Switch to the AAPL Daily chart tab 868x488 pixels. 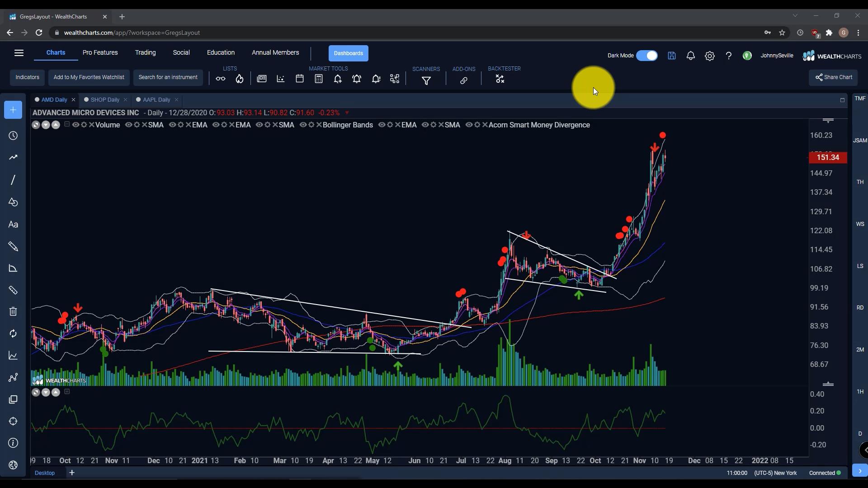(156, 100)
